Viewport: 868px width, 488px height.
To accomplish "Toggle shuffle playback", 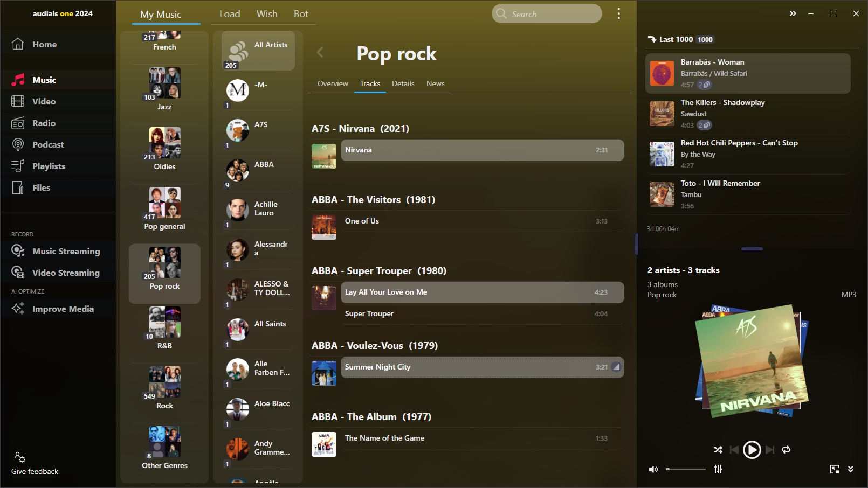I will pos(718,449).
